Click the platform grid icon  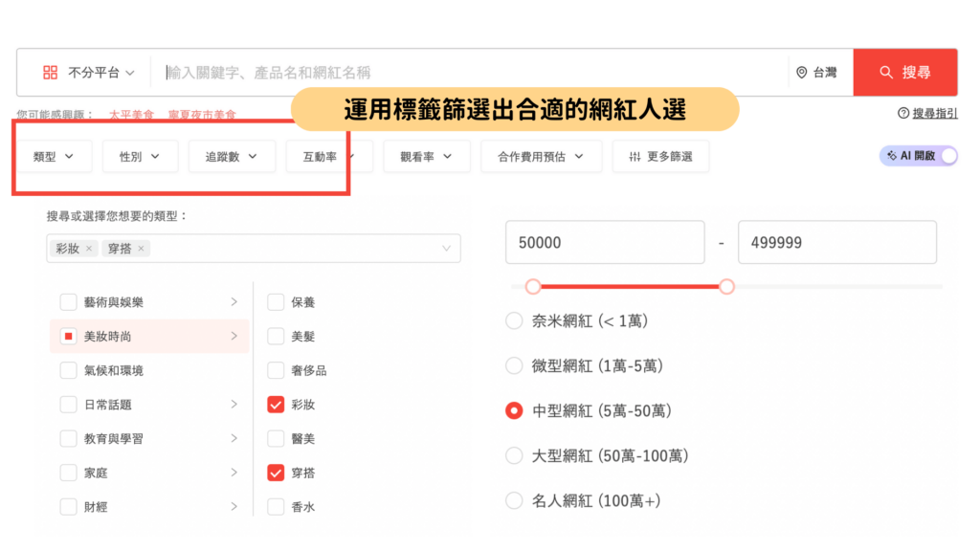(x=51, y=73)
